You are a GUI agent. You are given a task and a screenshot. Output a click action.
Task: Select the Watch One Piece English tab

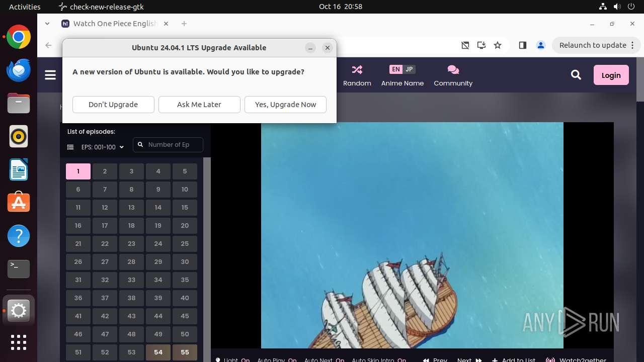point(115,24)
